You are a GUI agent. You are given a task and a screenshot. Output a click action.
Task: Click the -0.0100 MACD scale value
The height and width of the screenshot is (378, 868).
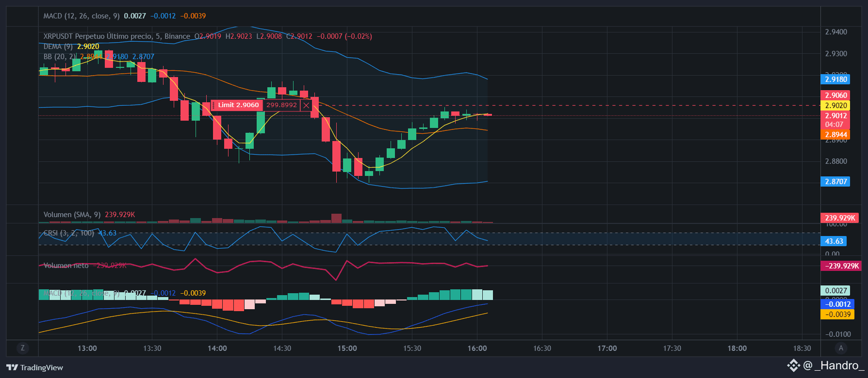838,334
